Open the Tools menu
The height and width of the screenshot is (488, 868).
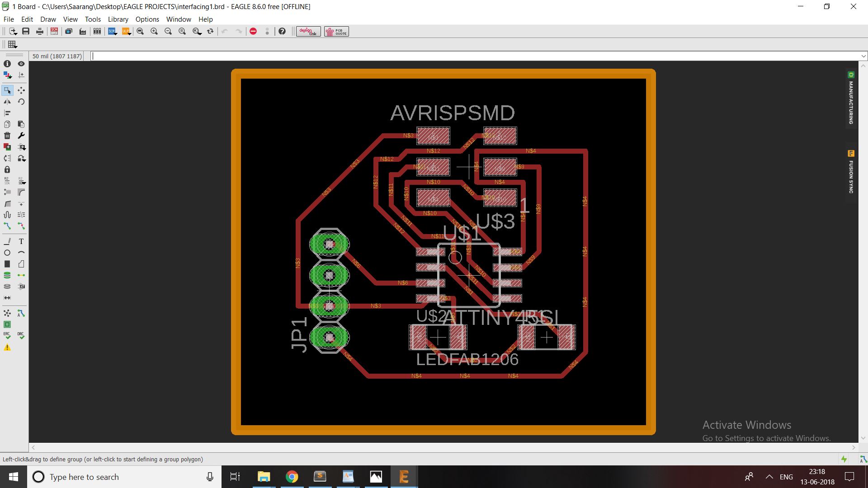coord(93,19)
